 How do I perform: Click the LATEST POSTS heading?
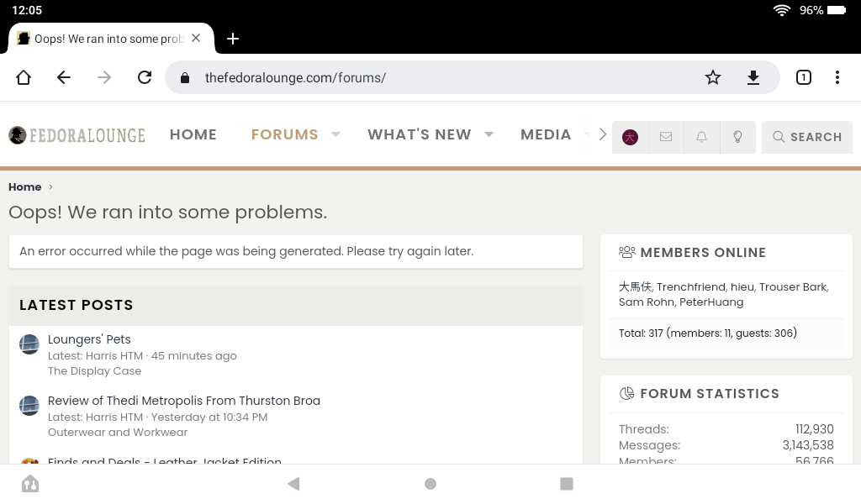click(77, 305)
